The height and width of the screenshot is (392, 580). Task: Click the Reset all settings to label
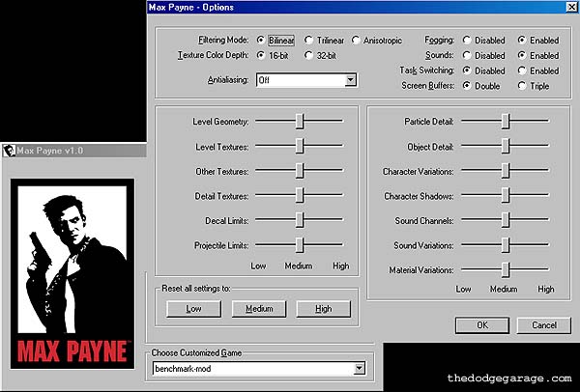click(x=196, y=289)
